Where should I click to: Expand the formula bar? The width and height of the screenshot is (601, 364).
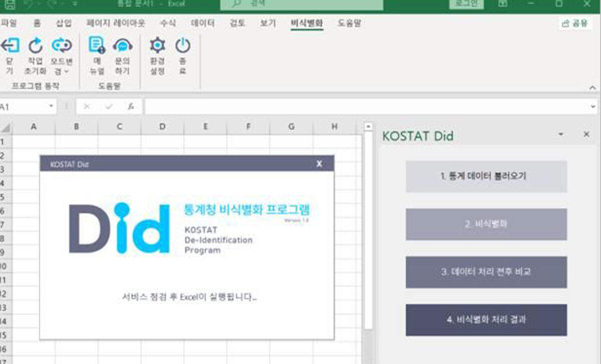click(593, 107)
